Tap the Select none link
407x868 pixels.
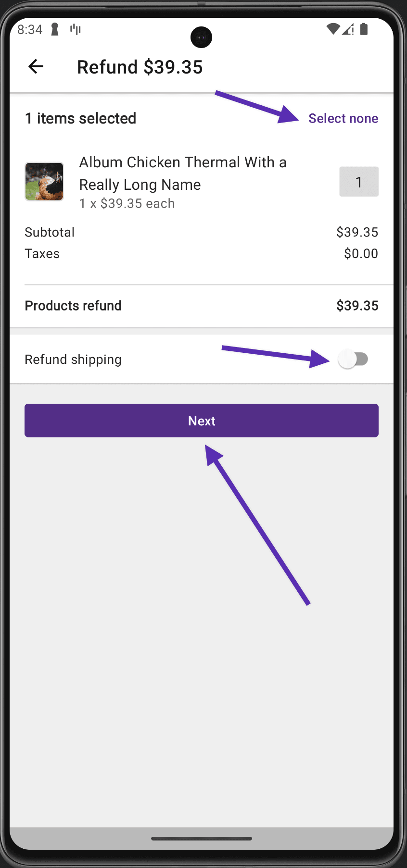[x=343, y=118]
